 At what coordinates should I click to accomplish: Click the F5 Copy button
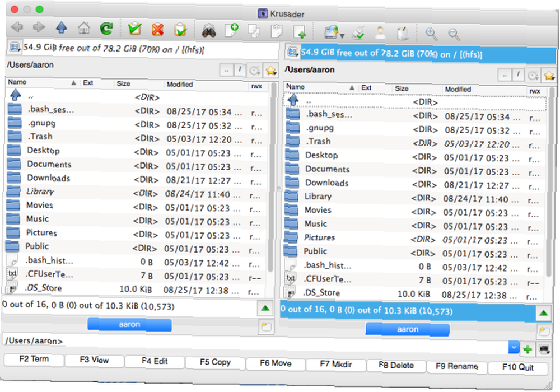215,362
